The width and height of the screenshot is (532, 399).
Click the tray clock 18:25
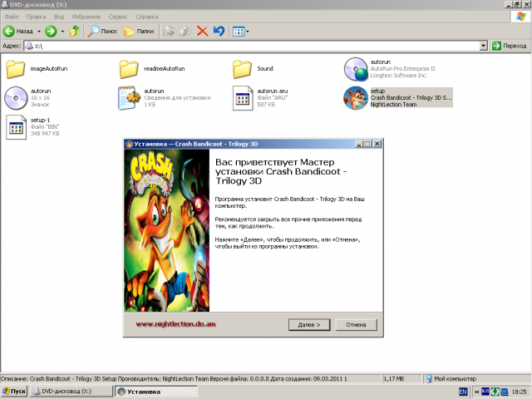519,392
